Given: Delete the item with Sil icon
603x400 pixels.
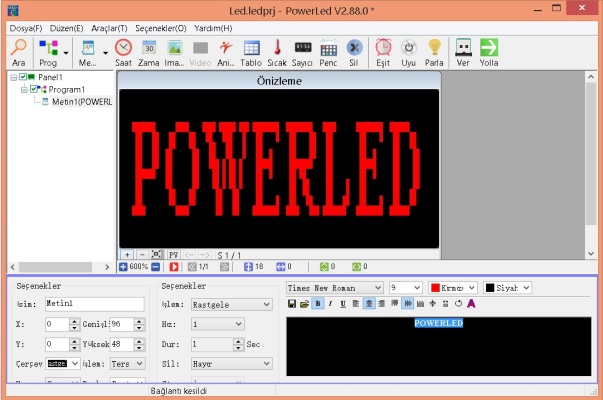Looking at the screenshot, I should coord(354,53).
